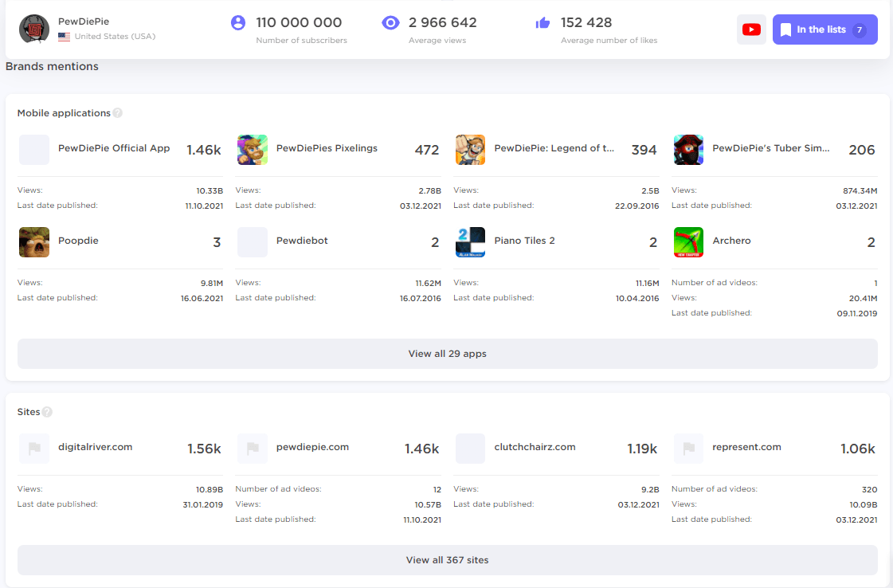This screenshot has height=588, width=893.
Task: Click the Piano Tiles 2 name
Action: [524, 241]
